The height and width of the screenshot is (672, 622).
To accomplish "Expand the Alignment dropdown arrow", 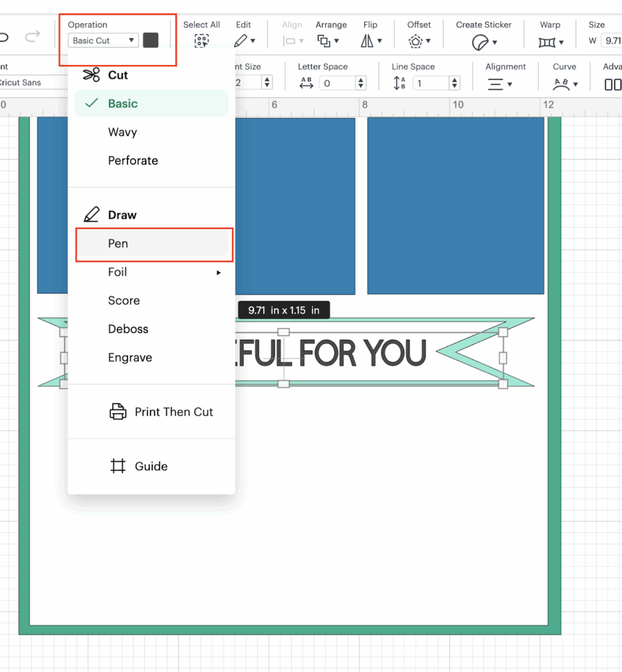I will coord(510,85).
